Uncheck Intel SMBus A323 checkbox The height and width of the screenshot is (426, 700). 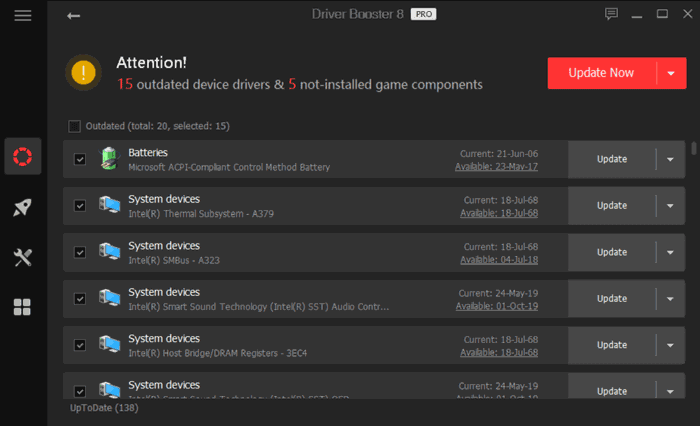pyautogui.click(x=80, y=252)
